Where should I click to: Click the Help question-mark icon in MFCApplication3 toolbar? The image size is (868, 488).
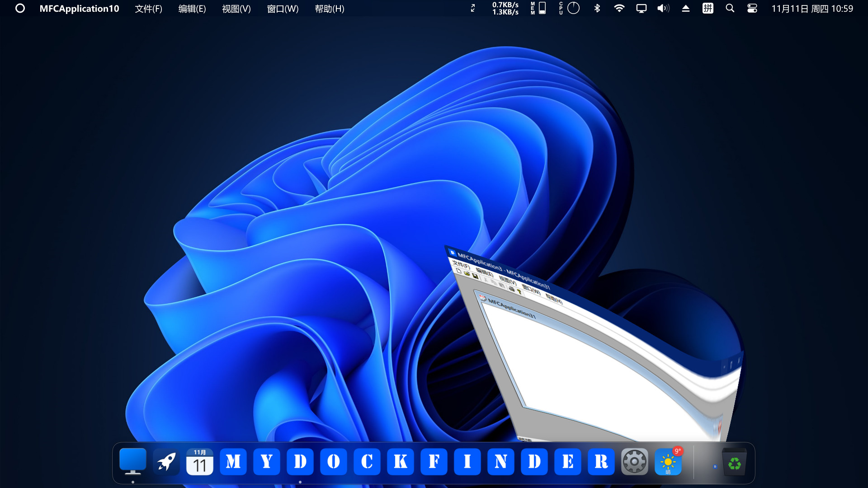pyautogui.click(x=519, y=291)
